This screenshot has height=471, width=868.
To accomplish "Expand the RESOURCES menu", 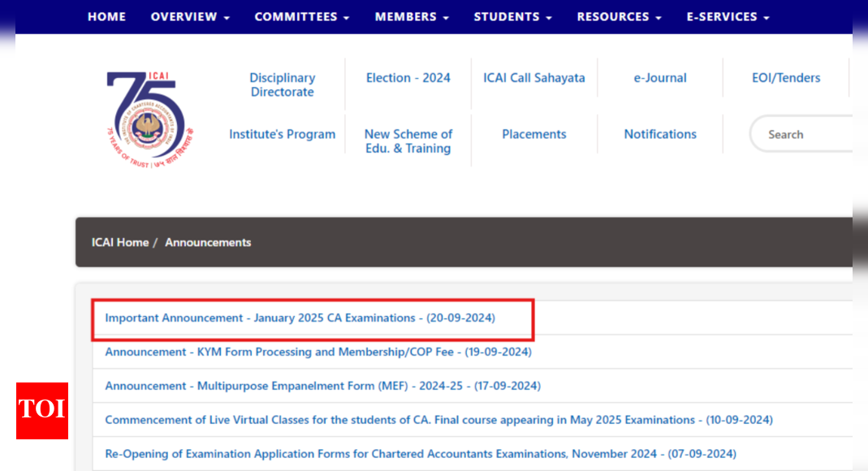I will tap(619, 16).
